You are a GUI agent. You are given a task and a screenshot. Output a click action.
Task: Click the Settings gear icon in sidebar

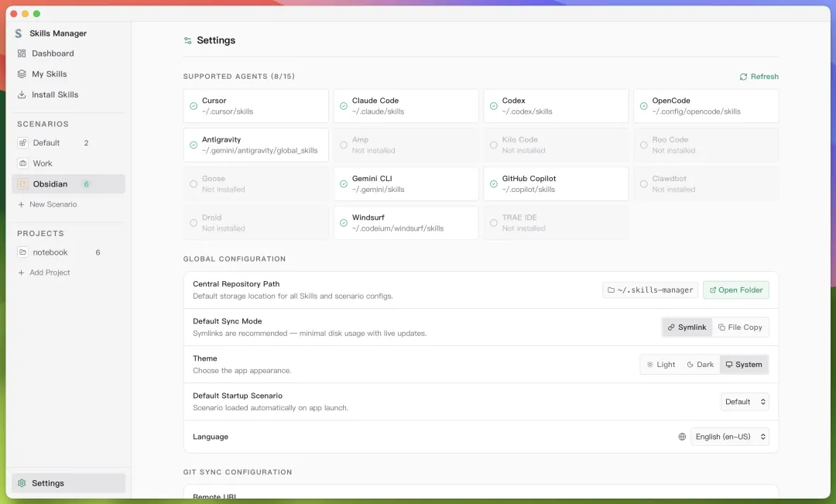pyautogui.click(x=22, y=483)
